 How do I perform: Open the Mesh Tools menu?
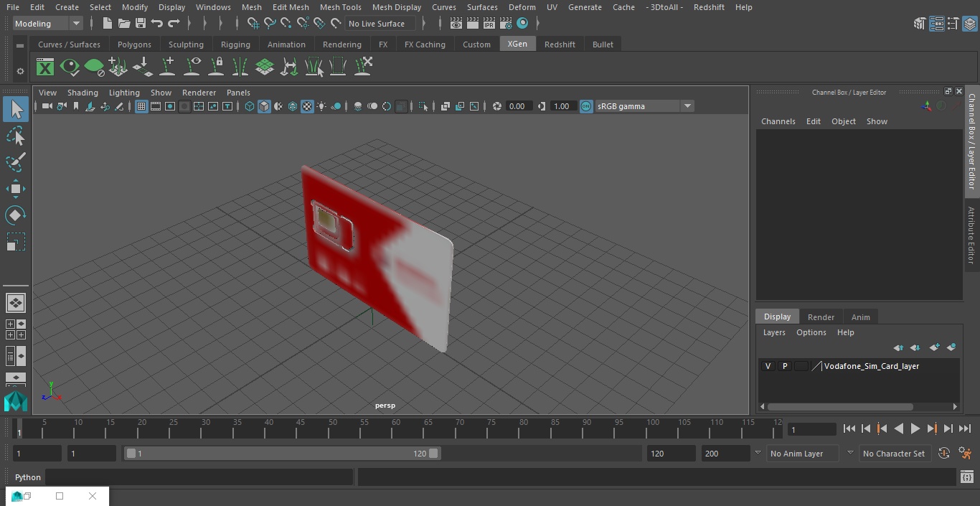pos(340,7)
